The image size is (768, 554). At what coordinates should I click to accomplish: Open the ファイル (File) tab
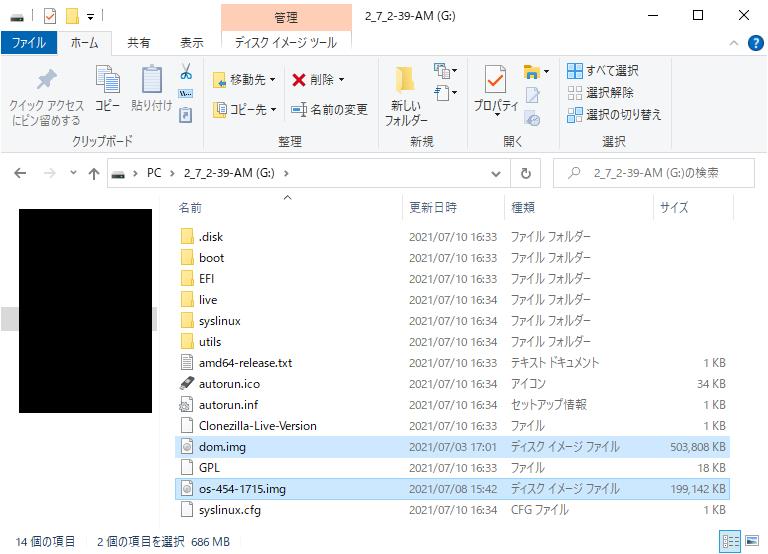(28, 43)
